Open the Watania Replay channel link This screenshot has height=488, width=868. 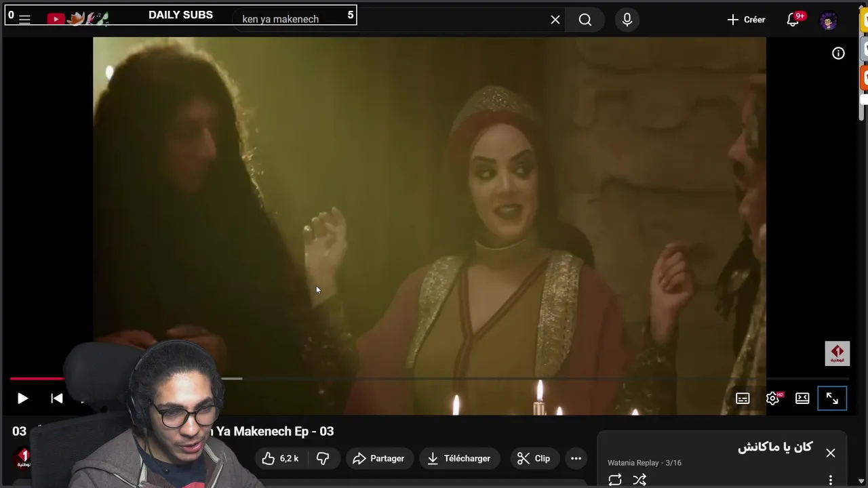pyautogui.click(x=633, y=463)
